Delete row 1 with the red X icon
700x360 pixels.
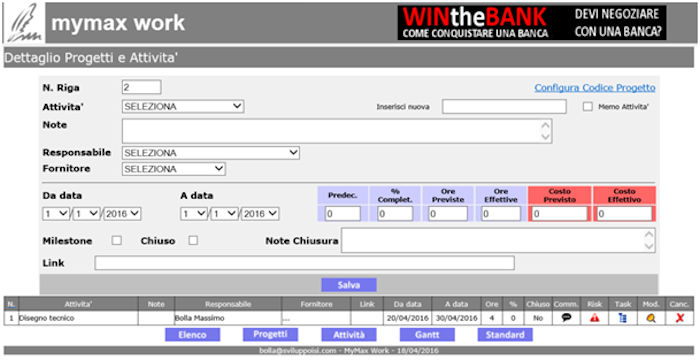tap(680, 318)
